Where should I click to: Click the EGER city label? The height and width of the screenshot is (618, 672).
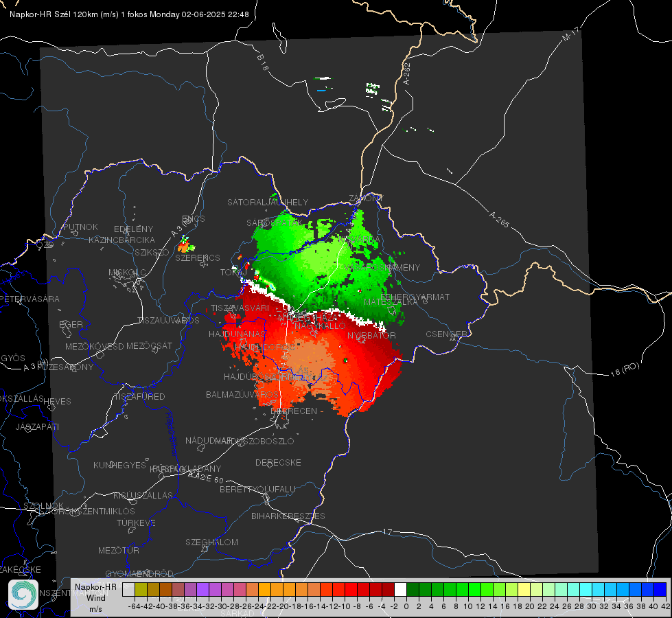(x=71, y=325)
